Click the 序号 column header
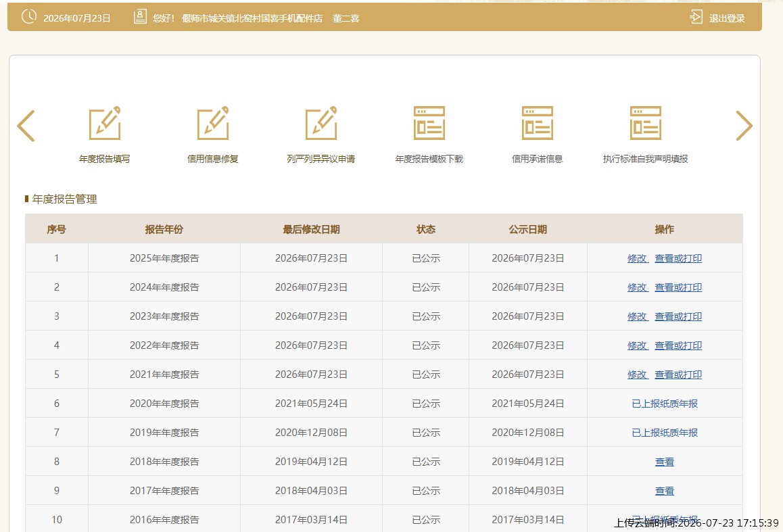Image resolution: width=783 pixels, height=532 pixels. [56, 229]
